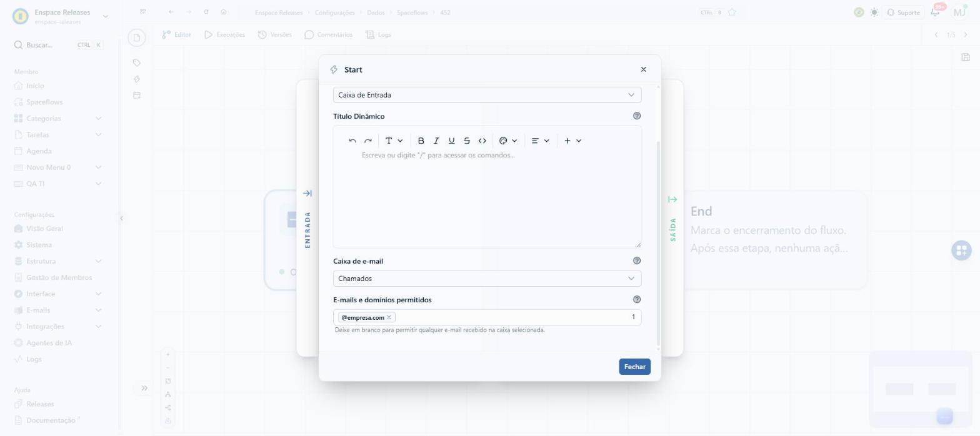Click help icon beside Título Dinâmico
The width and height of the screenshot is (980, 436).
tap(637, 116)
